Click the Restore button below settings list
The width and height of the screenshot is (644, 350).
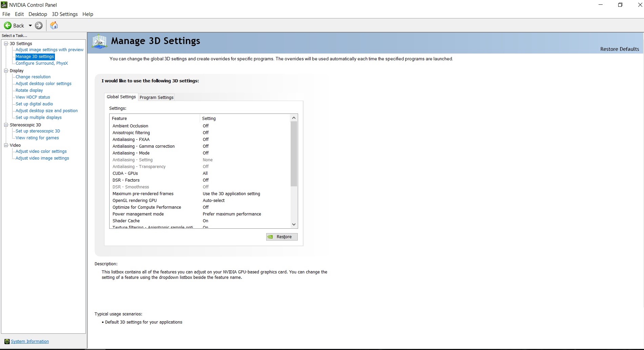pos(282,237)
